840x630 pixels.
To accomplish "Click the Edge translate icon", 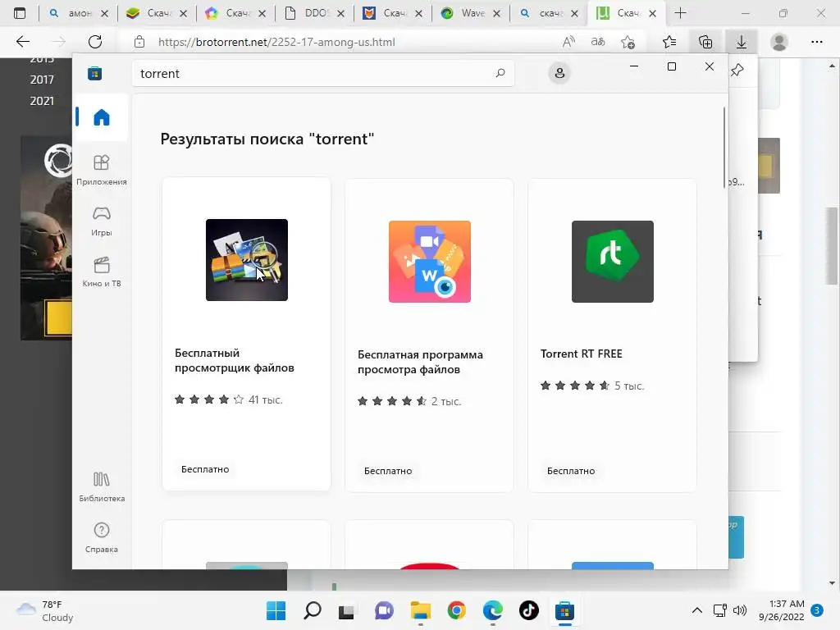I will pyautogui.click(x=598, y=42).
